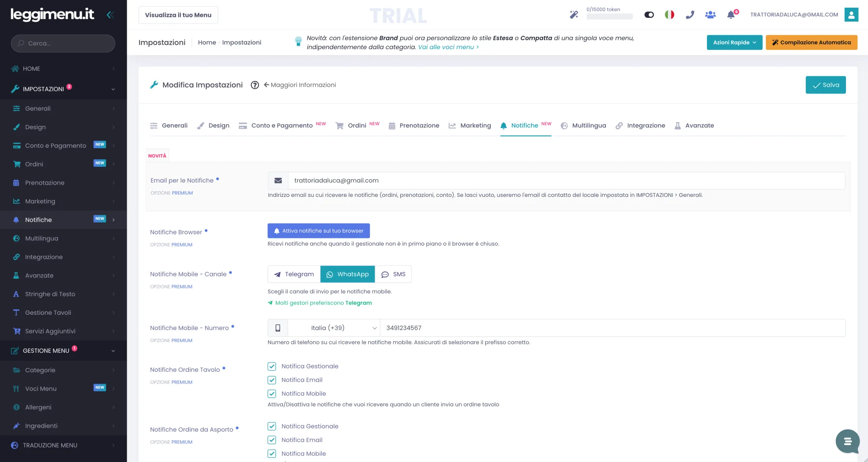868x462 pixels.
Task: Open the Maggiori Informazioni link
Action: point(300,85)
